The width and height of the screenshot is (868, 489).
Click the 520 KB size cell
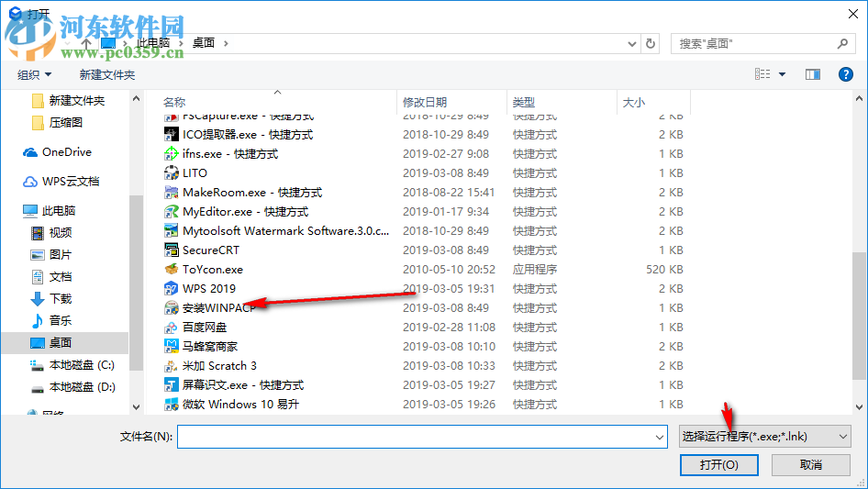tap(664, 270)
